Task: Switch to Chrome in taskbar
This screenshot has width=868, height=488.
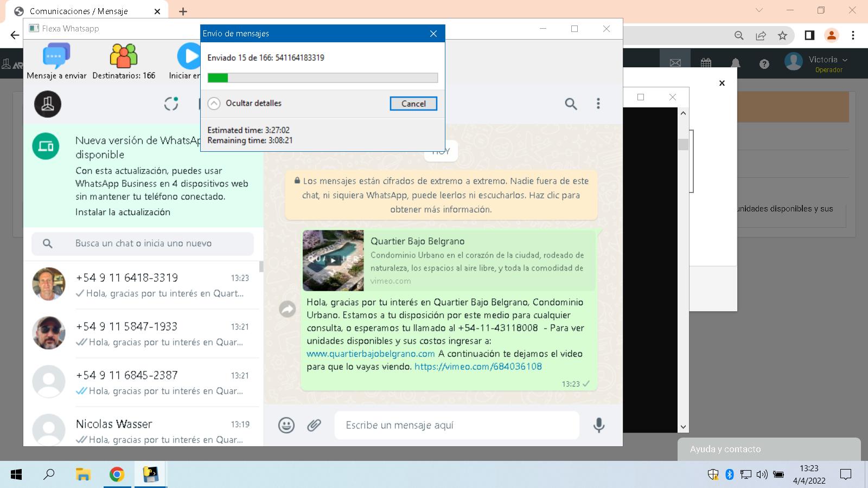Action: (x=117, y=474)
